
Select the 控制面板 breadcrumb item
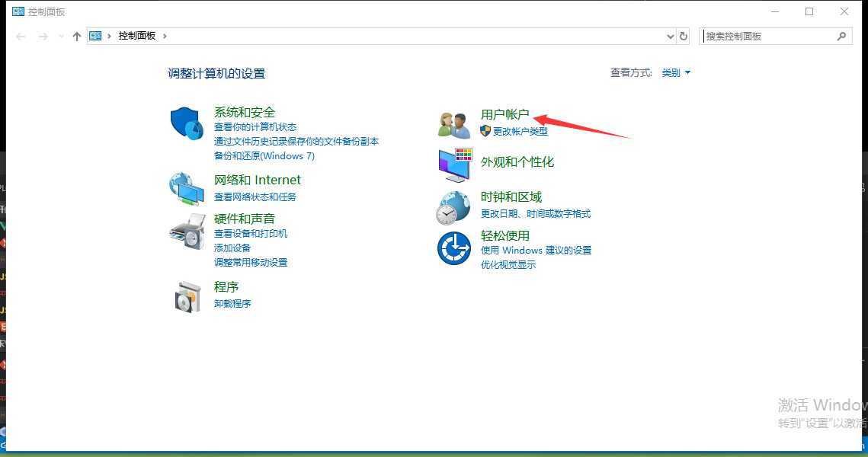pos(136,36)
